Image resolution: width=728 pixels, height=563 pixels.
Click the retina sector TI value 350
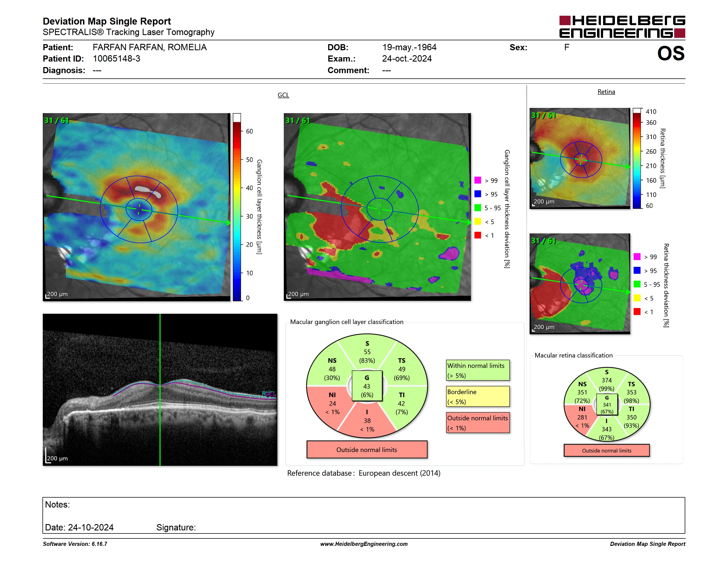[631, 417]
